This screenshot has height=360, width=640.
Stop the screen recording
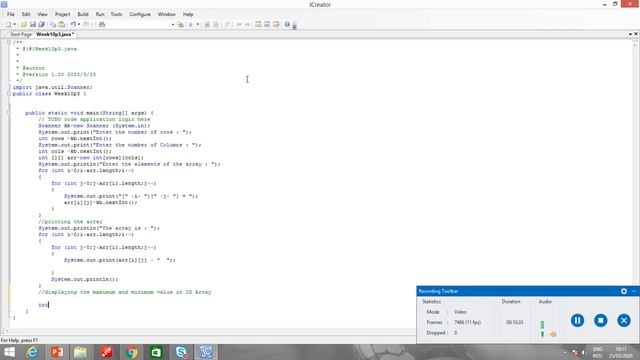tap(600, 320)
